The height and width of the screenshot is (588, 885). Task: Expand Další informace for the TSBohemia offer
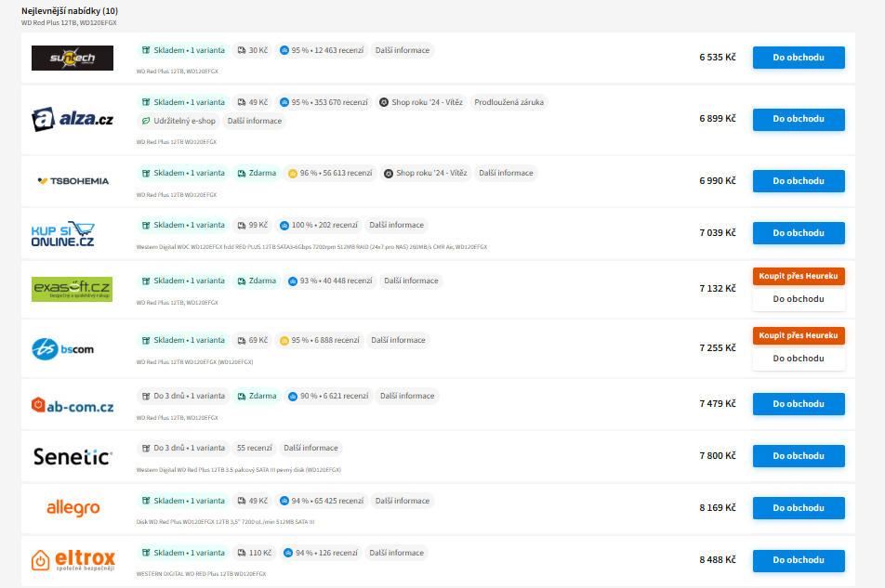point(506,173)
